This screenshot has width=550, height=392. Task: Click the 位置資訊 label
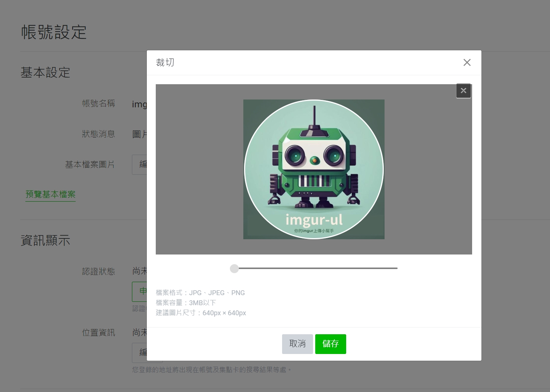pos(98,333)
